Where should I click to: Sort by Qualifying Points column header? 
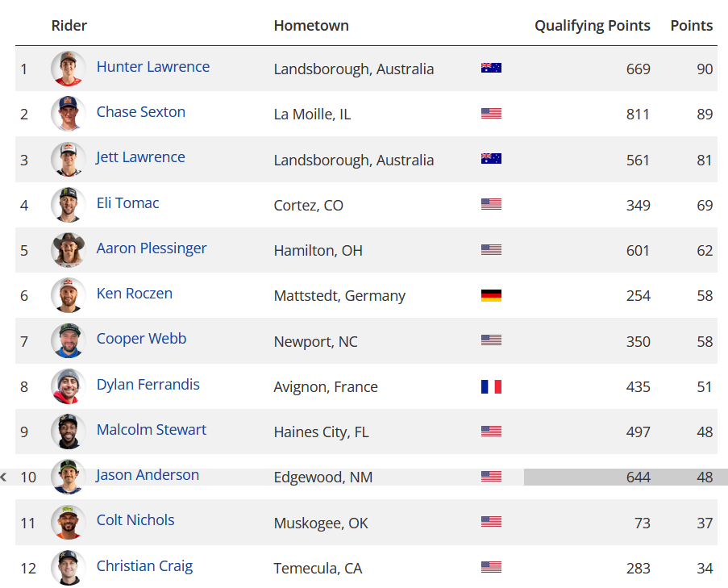592,26
